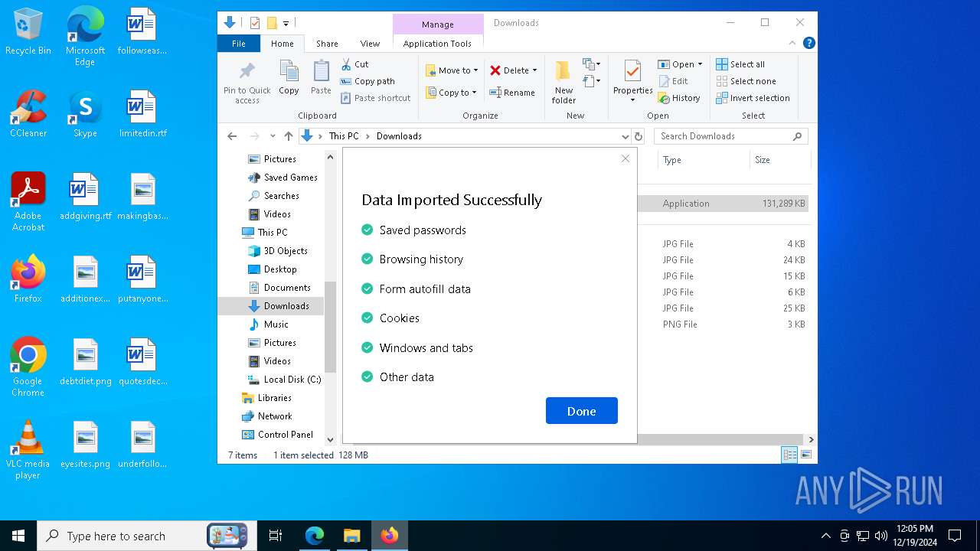Open Adobe Acrobat desktop shortcut
Viewport: 980px width, 551px height.
tap(28, 202)
